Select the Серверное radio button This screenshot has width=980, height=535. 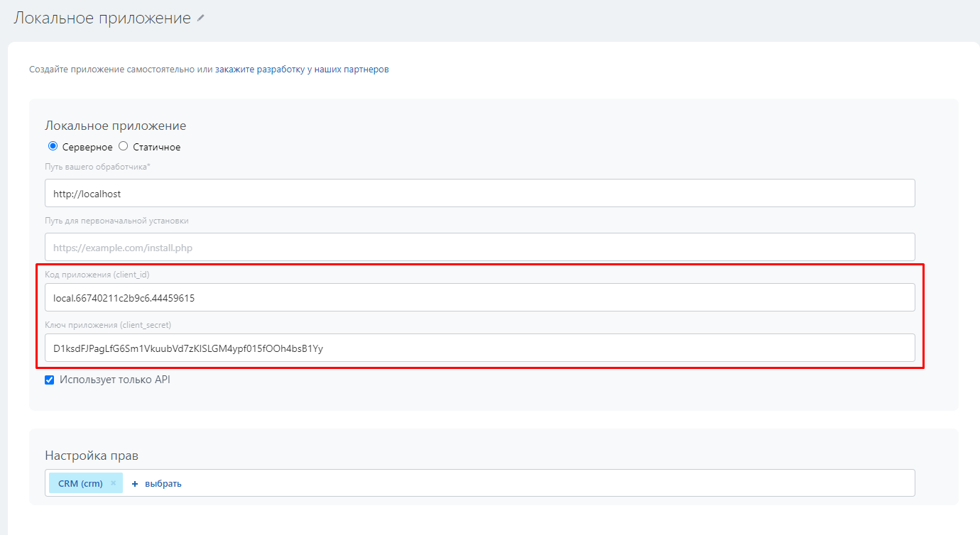[x=53, y=146]
